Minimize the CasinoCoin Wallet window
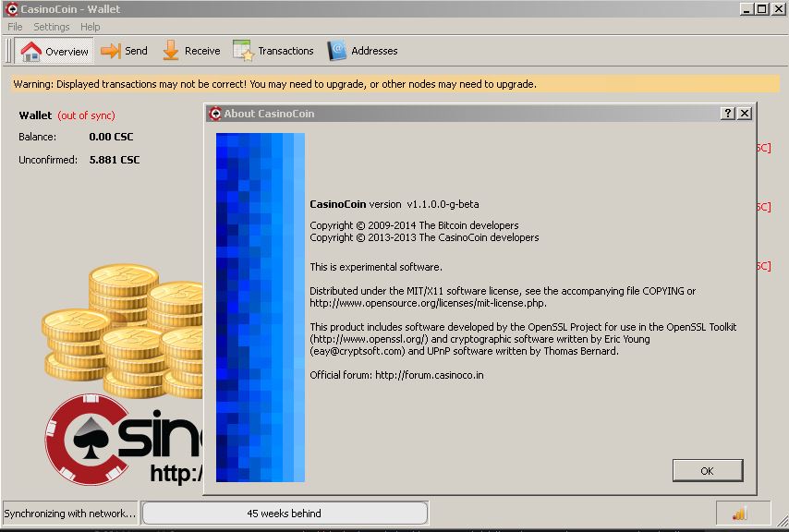This screenshot has height=532, width=789. [x=747, y=9]
